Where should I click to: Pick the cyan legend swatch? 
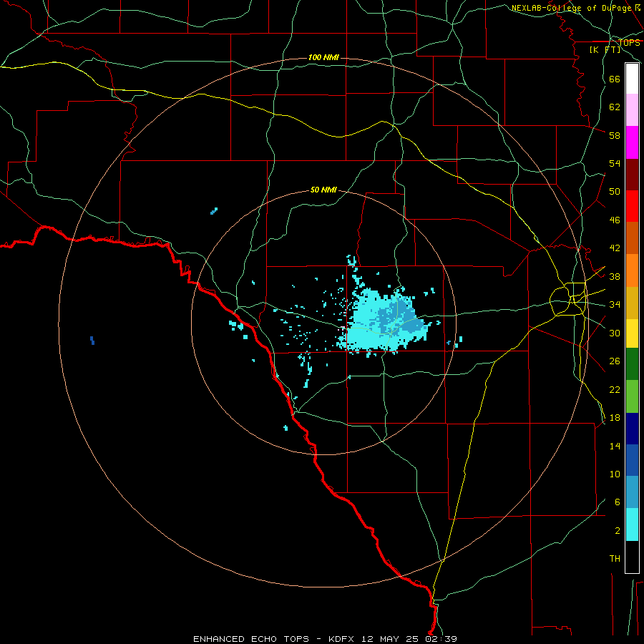coord(632,525)
